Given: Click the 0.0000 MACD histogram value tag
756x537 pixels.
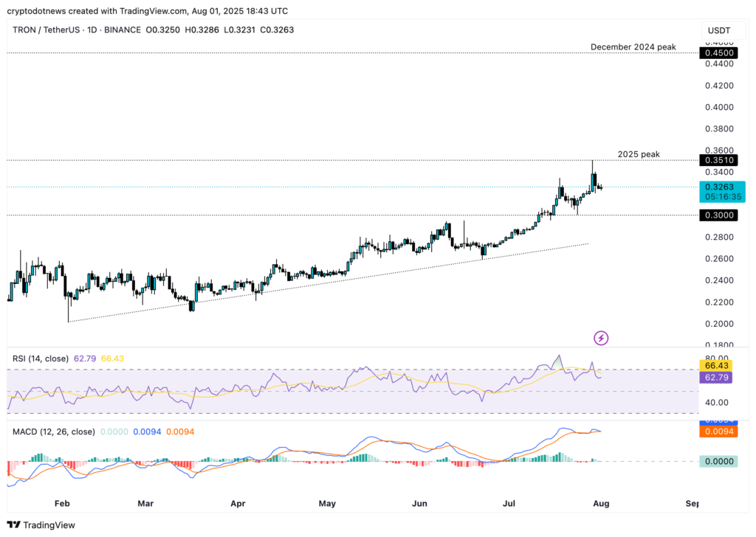Looking at the screenshot, I should (x=719, y=460).
